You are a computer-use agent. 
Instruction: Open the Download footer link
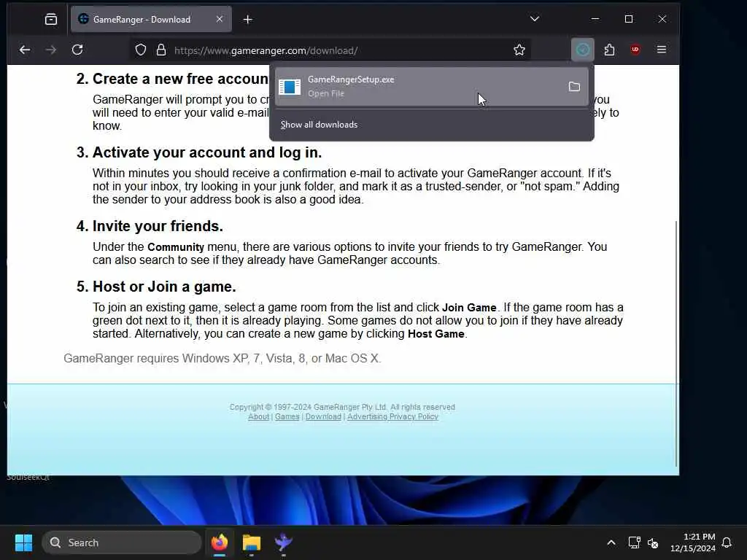coord(323,416)
